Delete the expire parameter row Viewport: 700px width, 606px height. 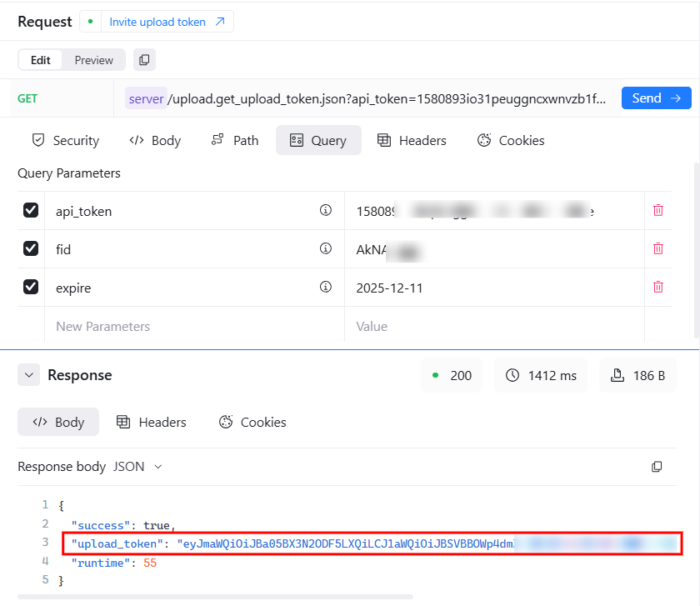(657, 287)
